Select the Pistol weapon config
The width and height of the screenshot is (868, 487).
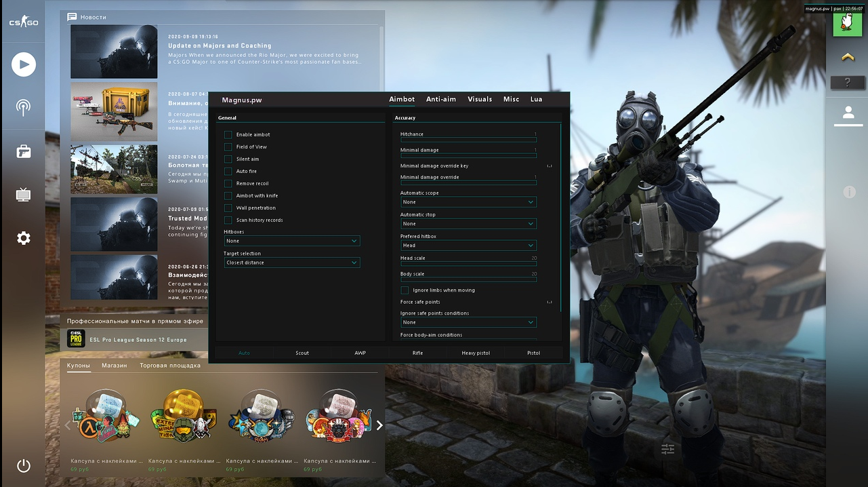[533, 353]
